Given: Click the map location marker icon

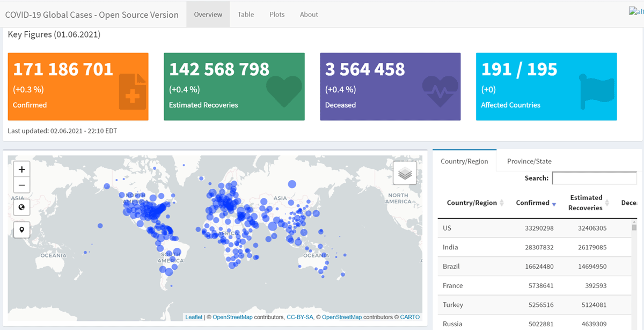Looking at the screenshot, I should (x=21, y=230).
